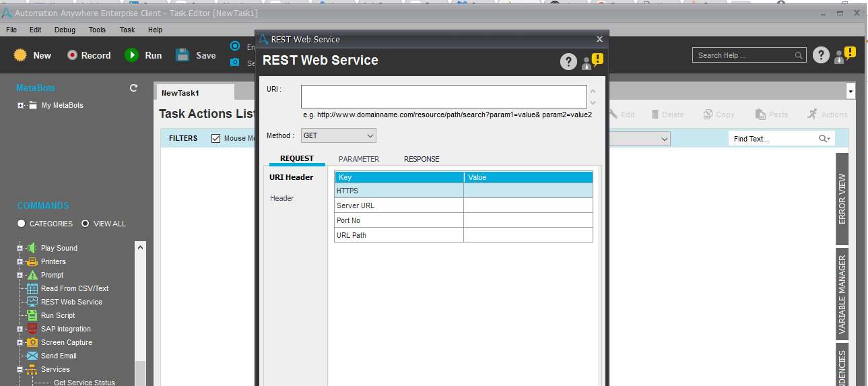Viewport: 868px width, 386px height.
Task: Expand the Play Sound command node
Action: (x=21, y=248)
